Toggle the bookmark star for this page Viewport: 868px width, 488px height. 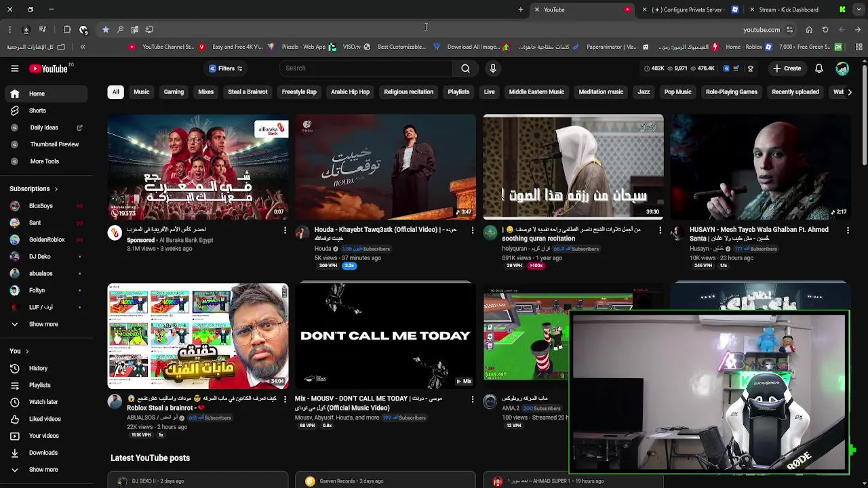(x=106, y=30)
